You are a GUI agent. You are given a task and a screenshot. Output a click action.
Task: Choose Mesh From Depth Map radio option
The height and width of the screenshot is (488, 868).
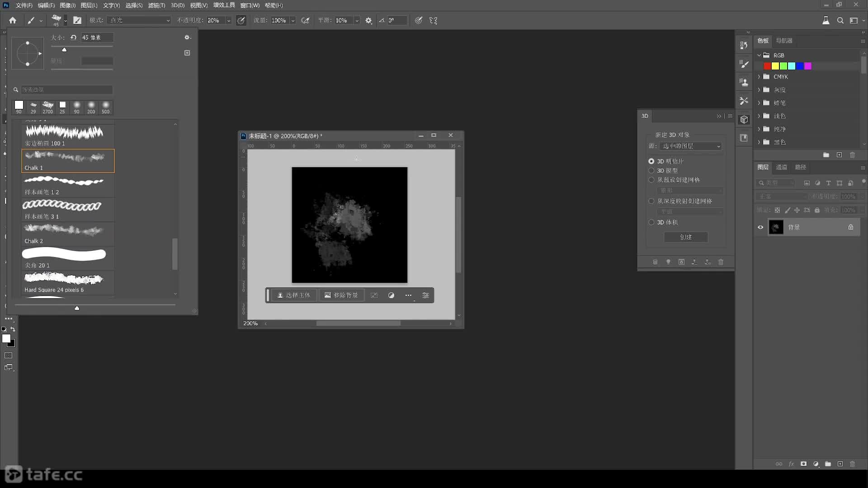pyautogui.click(x=651, y=201)
